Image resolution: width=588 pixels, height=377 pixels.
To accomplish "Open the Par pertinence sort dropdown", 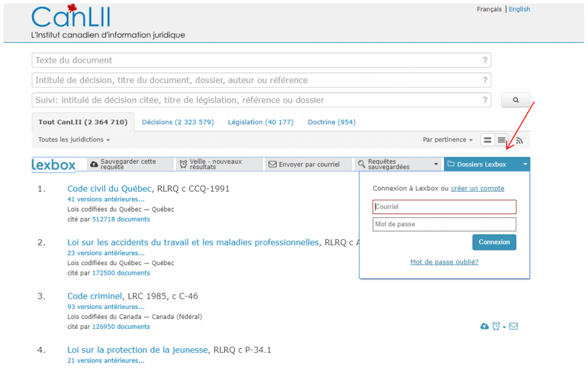I will click(448, 140).
